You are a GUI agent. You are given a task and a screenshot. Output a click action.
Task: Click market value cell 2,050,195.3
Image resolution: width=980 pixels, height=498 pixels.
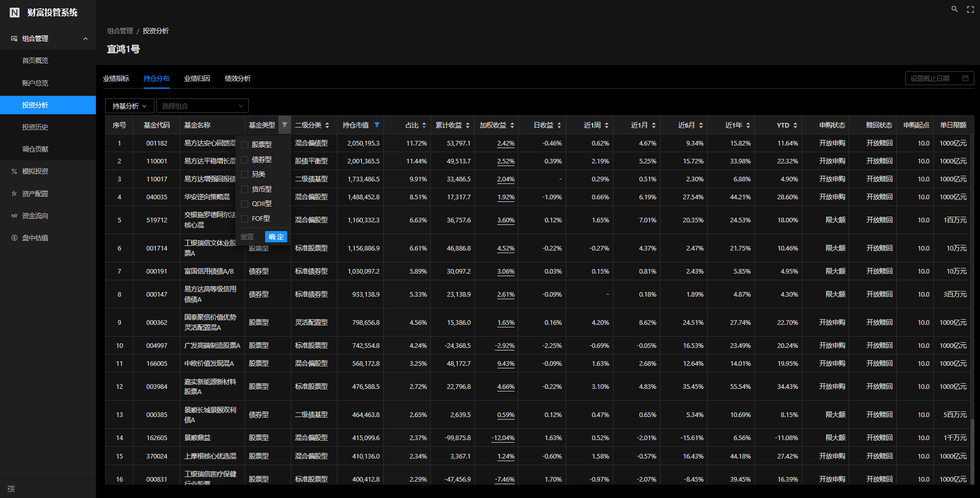[x=363, y=143]
